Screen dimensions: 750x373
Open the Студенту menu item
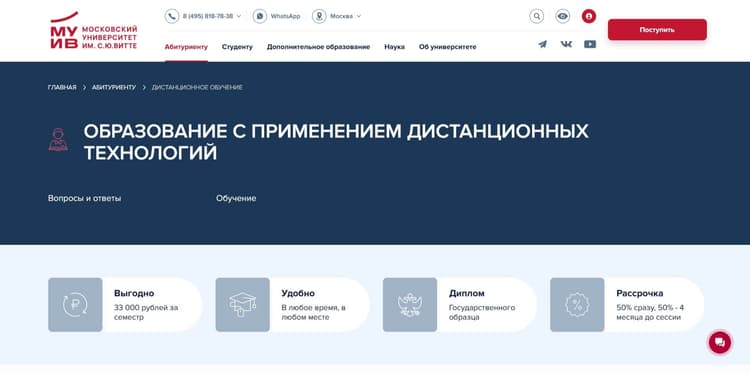(237, 47)
